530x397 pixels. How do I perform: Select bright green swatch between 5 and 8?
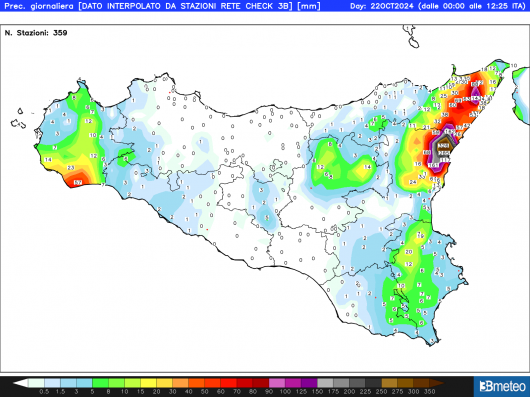point(100,383)
